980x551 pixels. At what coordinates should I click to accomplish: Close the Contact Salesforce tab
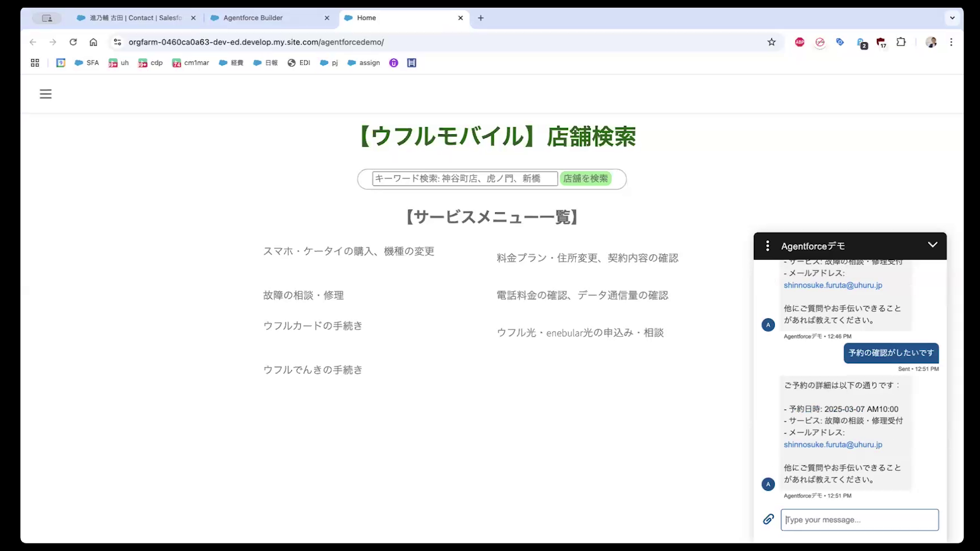(x=193, y=18)
